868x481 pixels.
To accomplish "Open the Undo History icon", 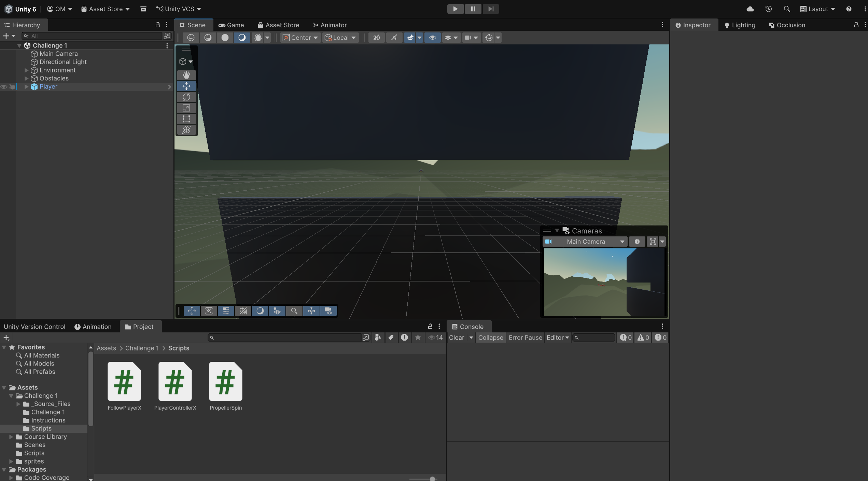I will (769, 9).
